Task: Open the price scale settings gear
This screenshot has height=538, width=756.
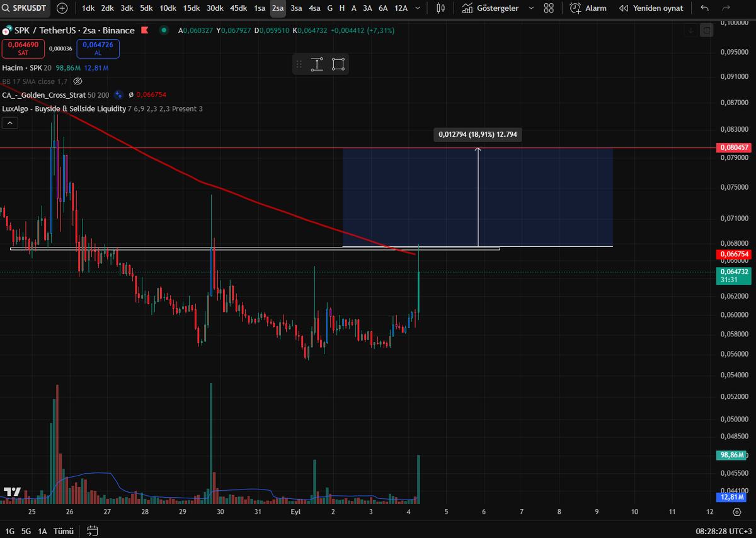Action: 736,512
